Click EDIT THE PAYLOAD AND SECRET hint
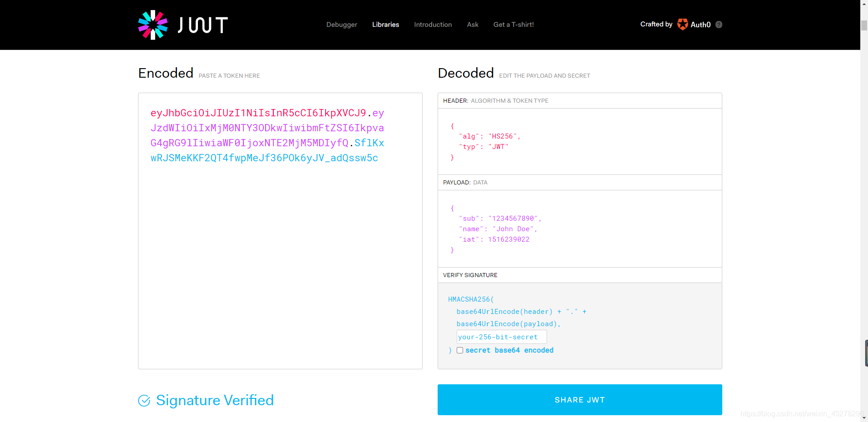Image resolution: width=868 pixels, height=422 pixels. pyautogui.click(x=545, y=76)
